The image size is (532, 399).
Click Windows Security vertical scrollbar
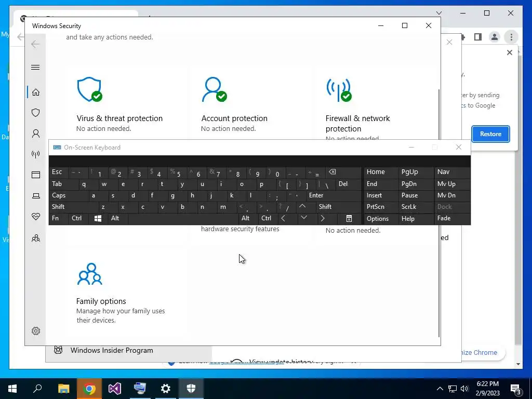[439, 213]
